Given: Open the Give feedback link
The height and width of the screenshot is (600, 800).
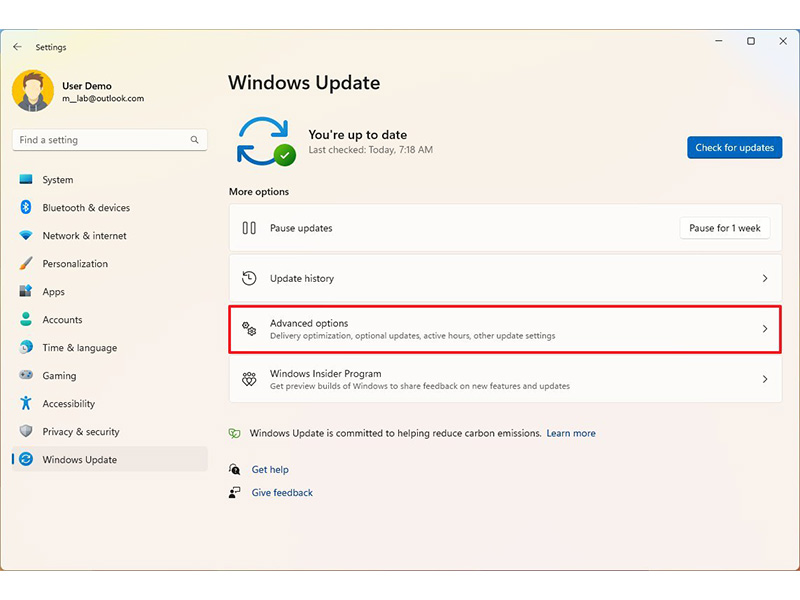Looking at the screenshot, I should pyautogui.click(x=282, y=492).
